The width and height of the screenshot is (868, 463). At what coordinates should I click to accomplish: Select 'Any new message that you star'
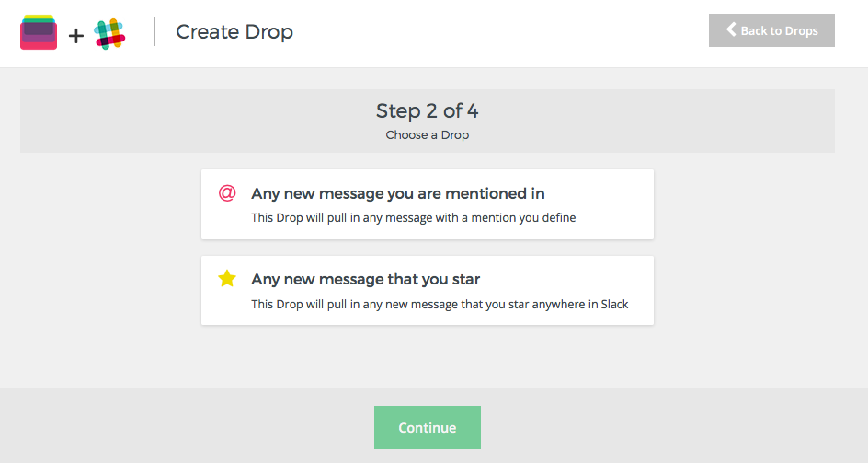(365, 279)
